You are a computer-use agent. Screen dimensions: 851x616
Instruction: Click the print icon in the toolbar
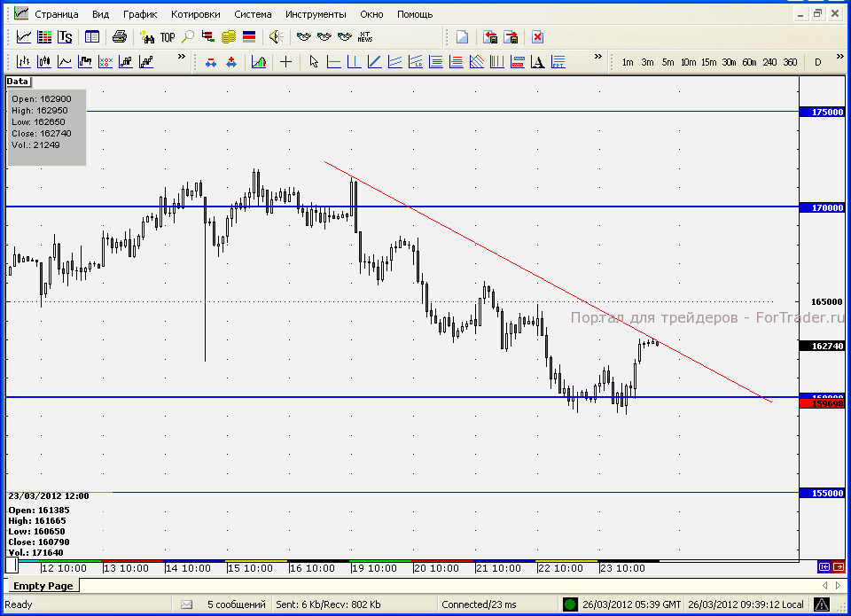tap(119, 37)
